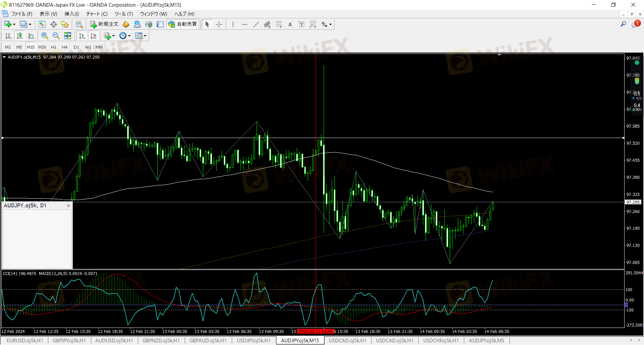Select the Crosshair tool

pos(219,24)
